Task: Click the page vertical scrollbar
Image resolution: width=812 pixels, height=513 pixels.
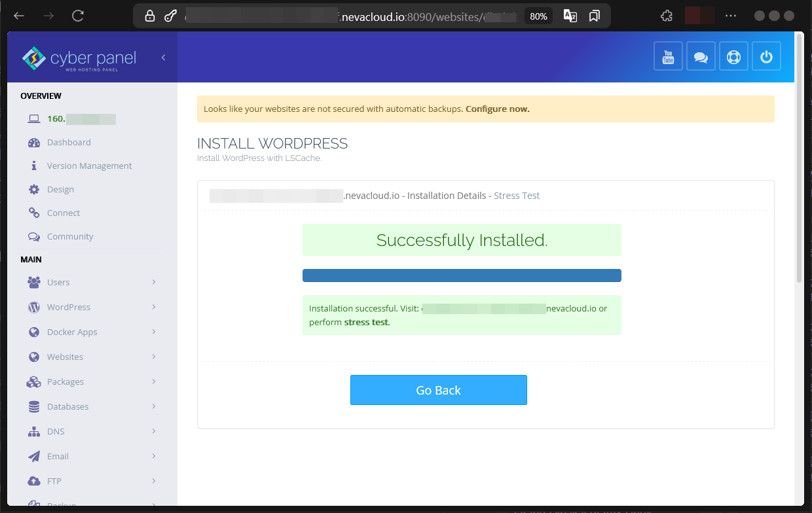Action: [x=799, y=157]
